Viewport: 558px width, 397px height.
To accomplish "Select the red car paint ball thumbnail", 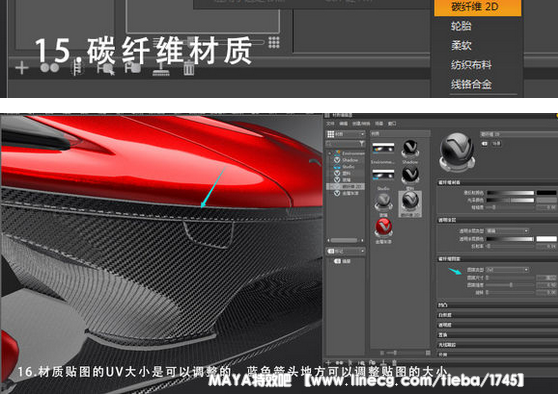I will tap(383, 228).
